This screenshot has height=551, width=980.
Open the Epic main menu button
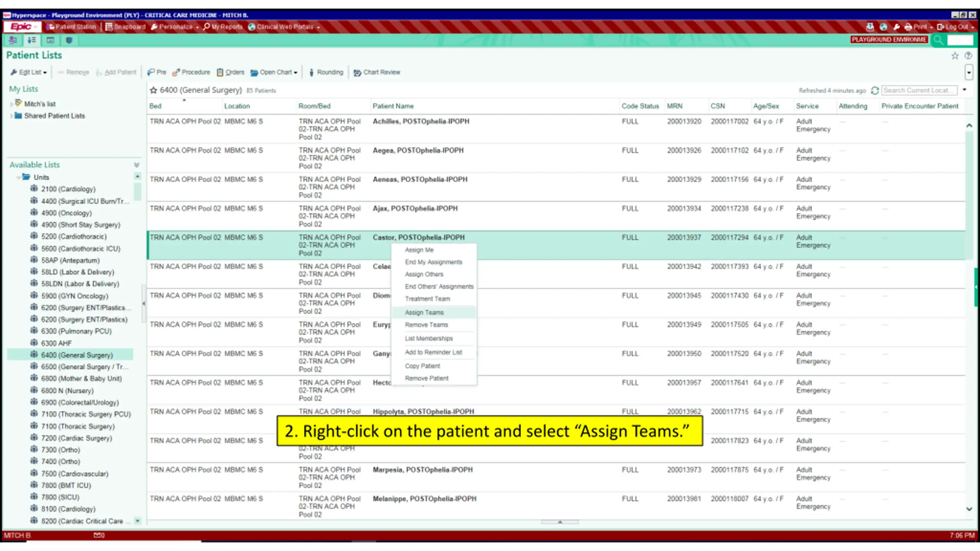coord(22,27)
